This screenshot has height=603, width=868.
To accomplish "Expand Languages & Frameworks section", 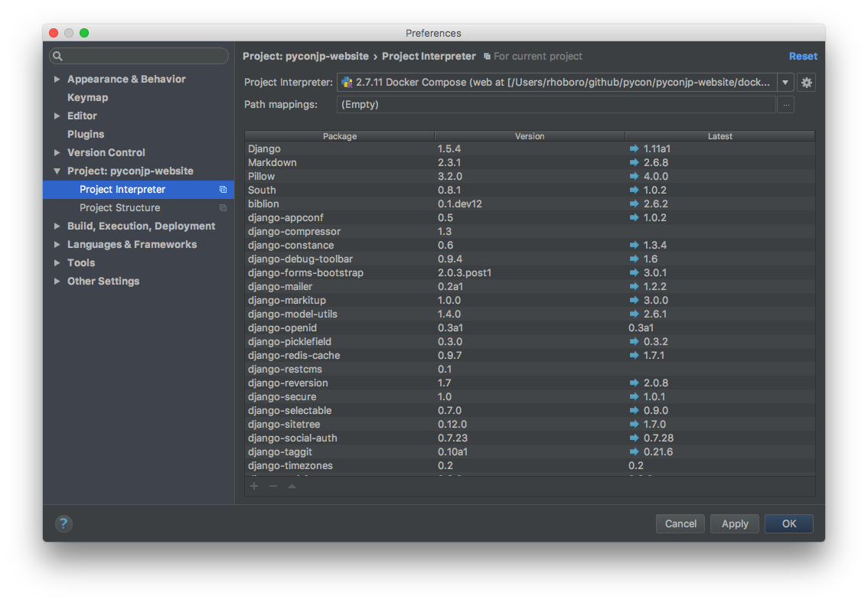I will (x=57, y=245).
